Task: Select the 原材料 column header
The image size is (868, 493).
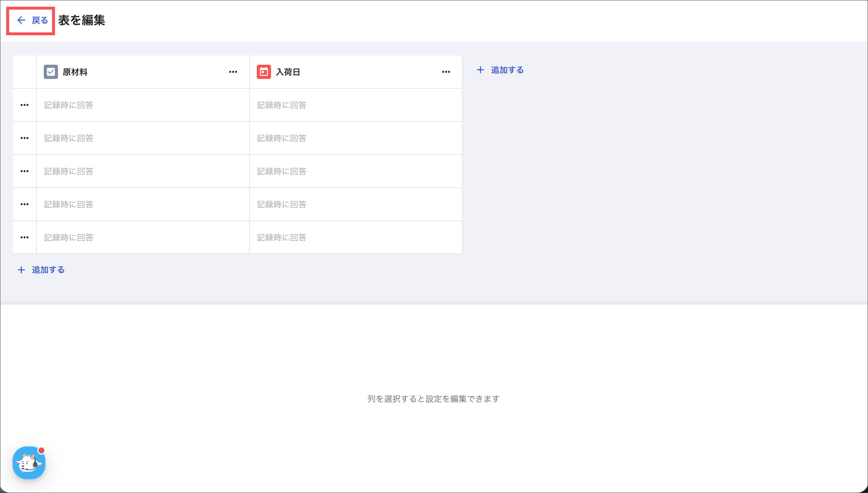Action: click(x=143, y=72)
